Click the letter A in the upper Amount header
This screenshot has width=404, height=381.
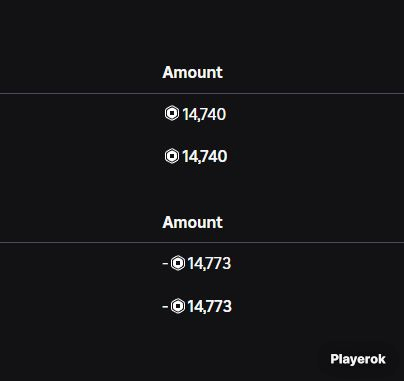coord(168,72)
